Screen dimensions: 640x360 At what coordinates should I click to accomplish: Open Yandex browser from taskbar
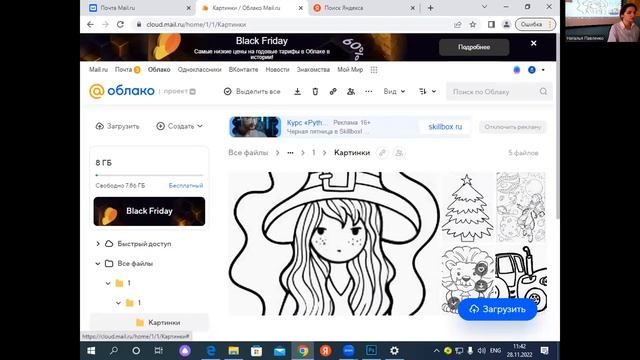tap(325, 351)
